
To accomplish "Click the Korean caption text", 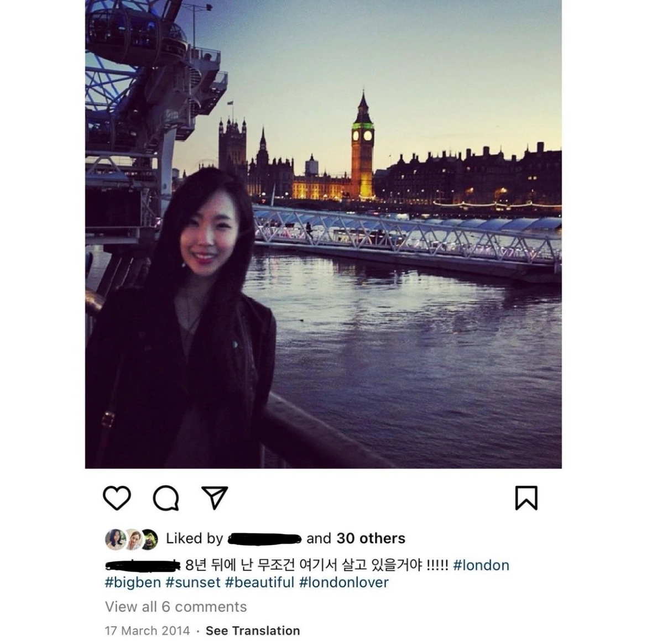I will point(317,565).
